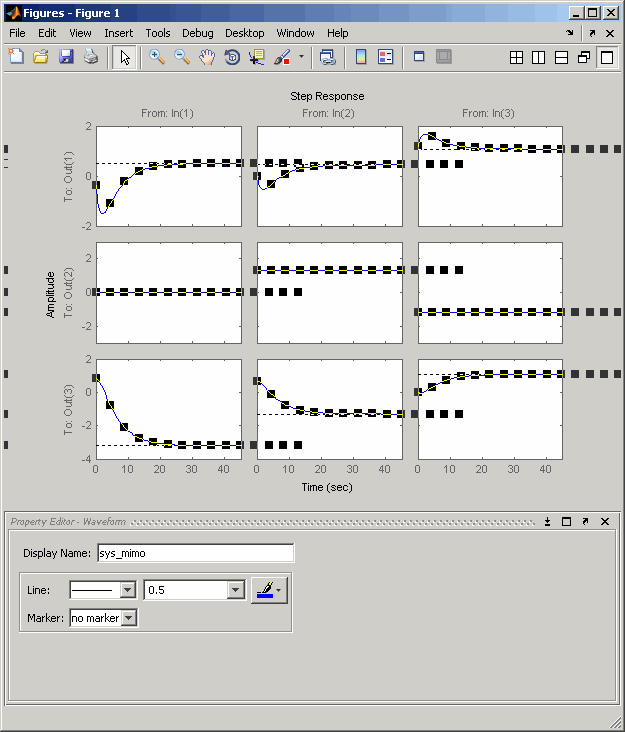Print the figure using the printer icon
Screen dimensions: 625x732
click(91, 57)
